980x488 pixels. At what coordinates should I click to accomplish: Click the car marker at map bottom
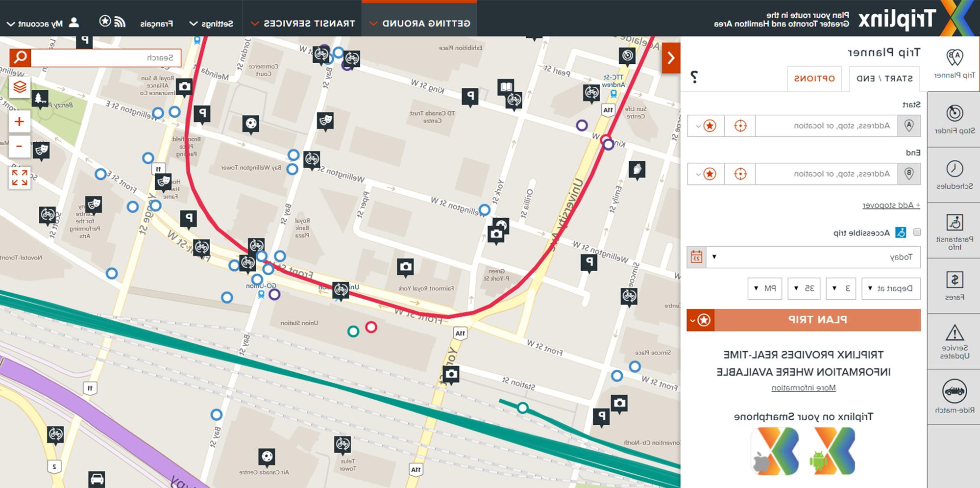click(97, 479)
